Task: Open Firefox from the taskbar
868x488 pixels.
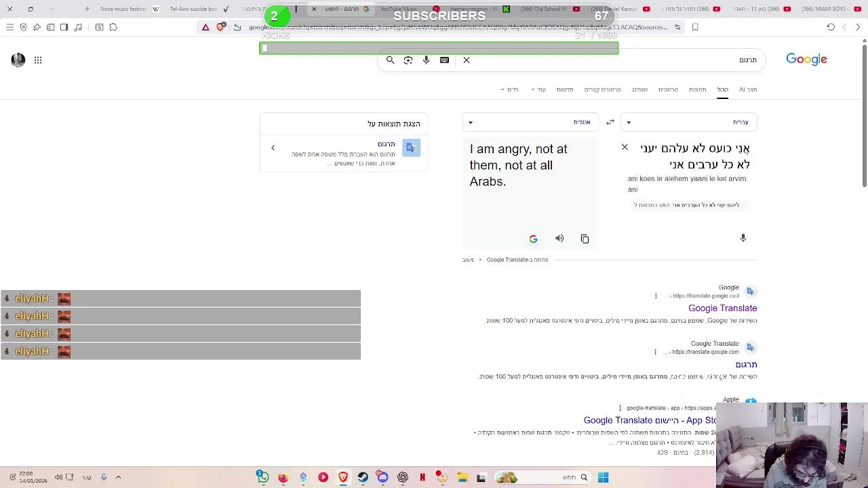Action: [283, 477]
